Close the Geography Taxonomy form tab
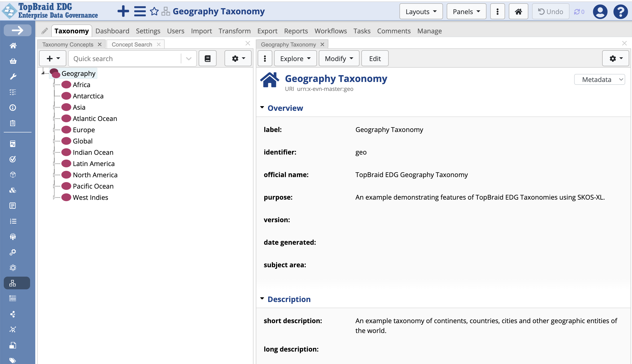Viewport: 632px width, 364px height. 322,44
